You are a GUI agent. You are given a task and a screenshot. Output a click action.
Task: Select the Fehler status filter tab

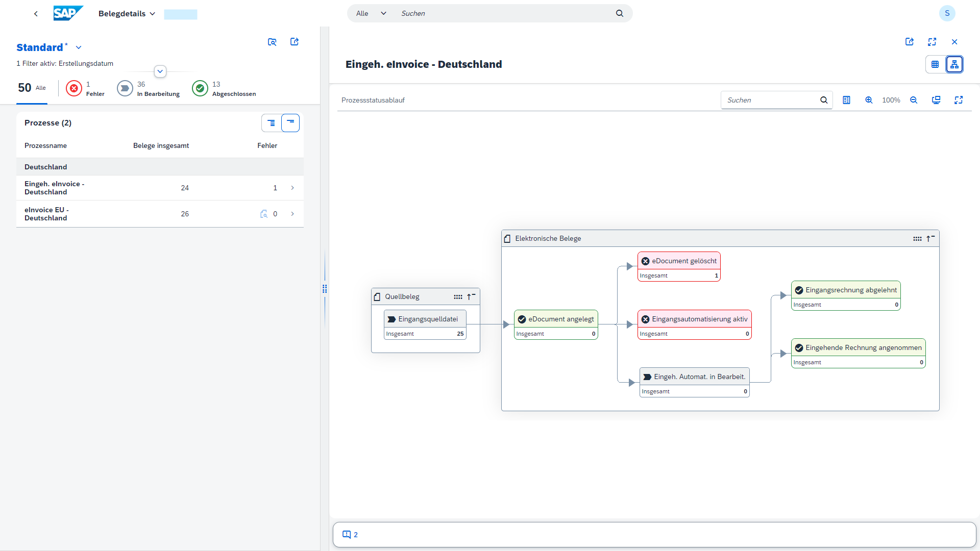point(85,88)
